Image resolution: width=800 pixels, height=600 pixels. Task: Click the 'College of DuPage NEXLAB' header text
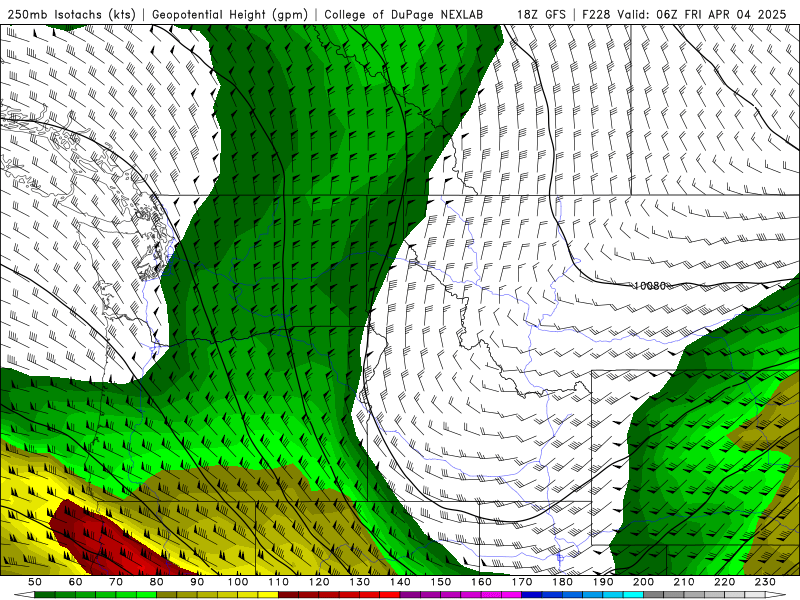(x=404, y=14)
